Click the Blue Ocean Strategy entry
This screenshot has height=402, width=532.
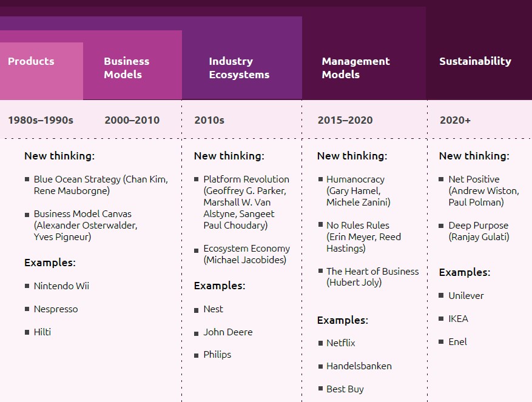click(x=101, y=185)
